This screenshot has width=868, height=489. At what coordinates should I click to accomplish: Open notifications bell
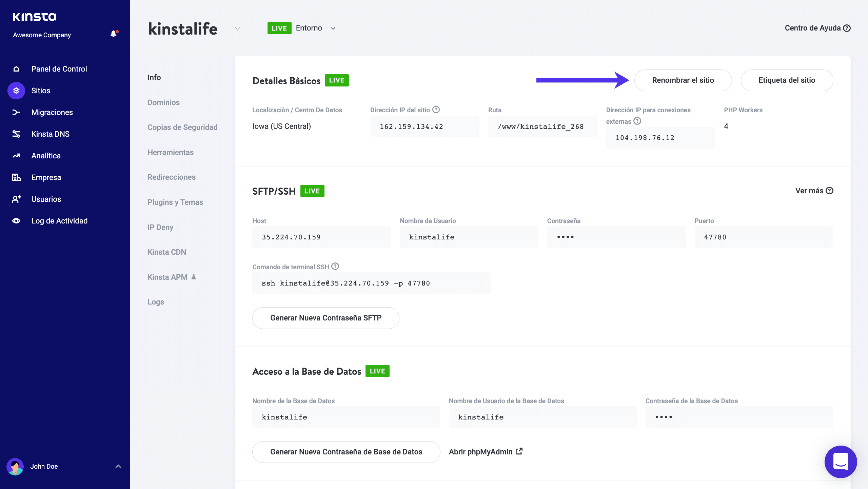(x=114, y=34)
